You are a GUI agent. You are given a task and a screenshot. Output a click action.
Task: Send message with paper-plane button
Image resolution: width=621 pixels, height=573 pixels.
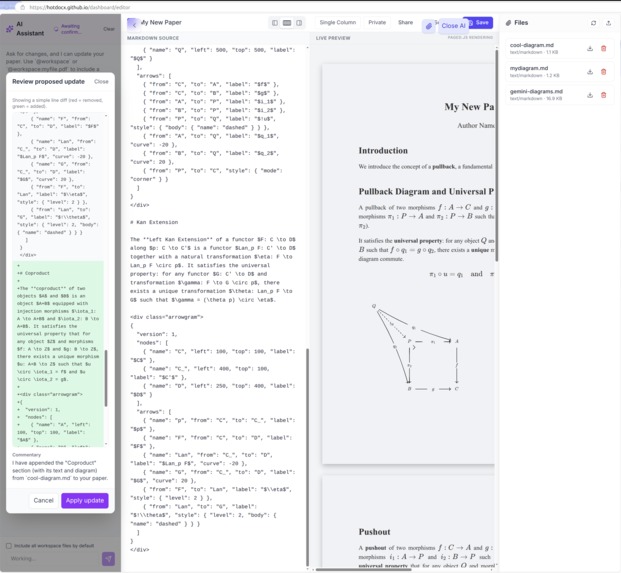109,559
